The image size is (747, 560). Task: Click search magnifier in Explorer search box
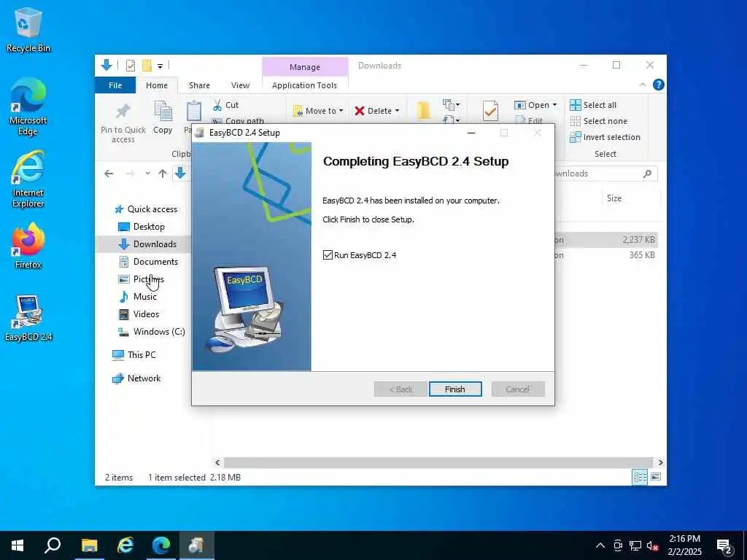point(647,174)
